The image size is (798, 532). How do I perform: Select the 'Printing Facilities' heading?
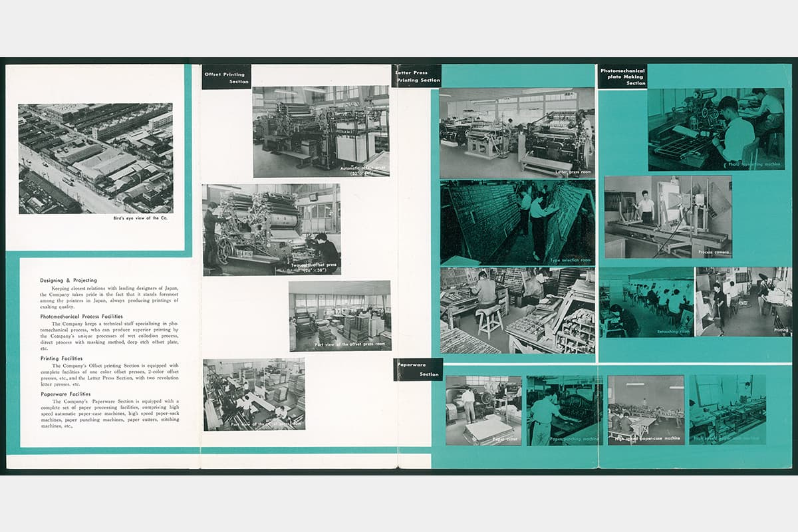click(61, 358)
